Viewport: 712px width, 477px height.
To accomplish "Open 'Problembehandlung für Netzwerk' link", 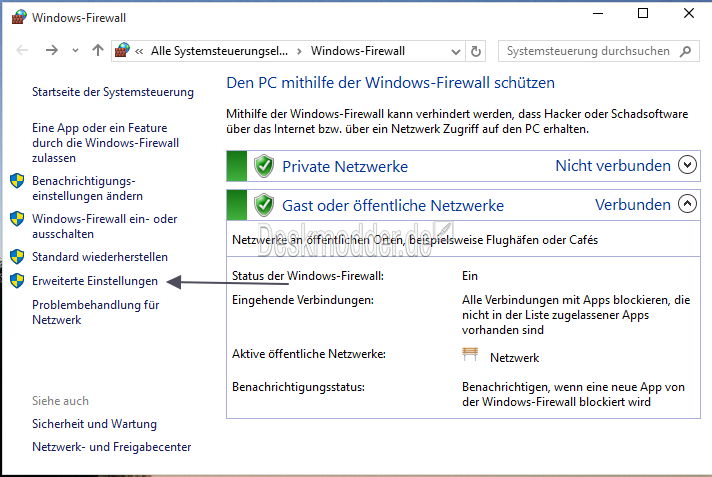I will pyautogui.click(x=95, y=312).
